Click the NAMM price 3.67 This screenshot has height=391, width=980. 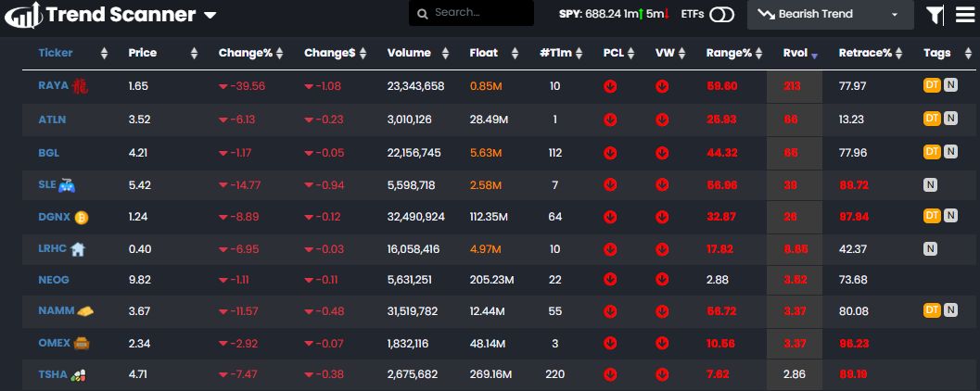(x=139, y=311)
